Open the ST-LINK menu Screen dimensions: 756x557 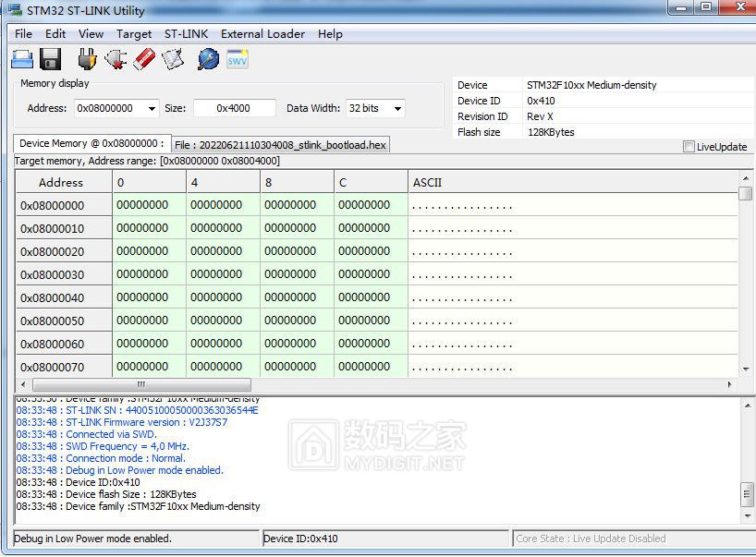pos(186,34)
